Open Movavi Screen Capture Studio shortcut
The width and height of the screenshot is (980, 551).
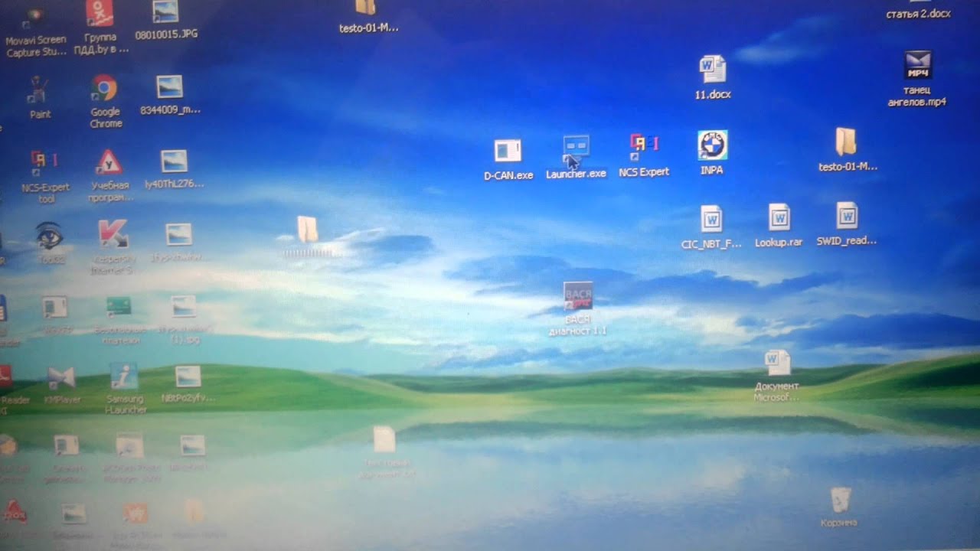click(x=35, y=18)
